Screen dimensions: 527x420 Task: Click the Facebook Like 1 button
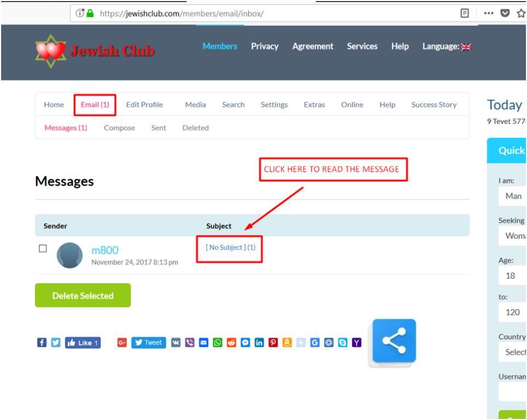[83, 343]
